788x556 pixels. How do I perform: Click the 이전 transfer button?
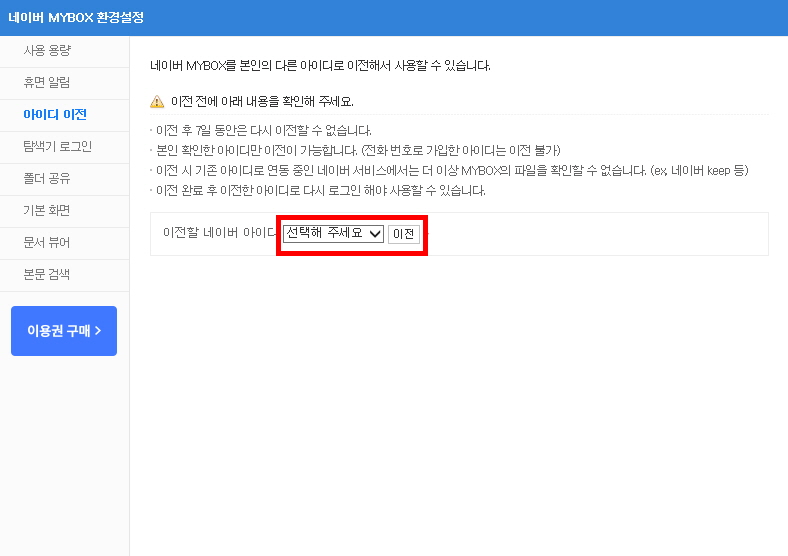point(404,234)
